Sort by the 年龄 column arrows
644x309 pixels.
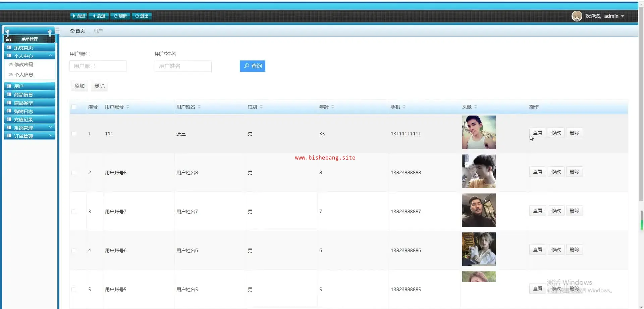click(333, 107)
